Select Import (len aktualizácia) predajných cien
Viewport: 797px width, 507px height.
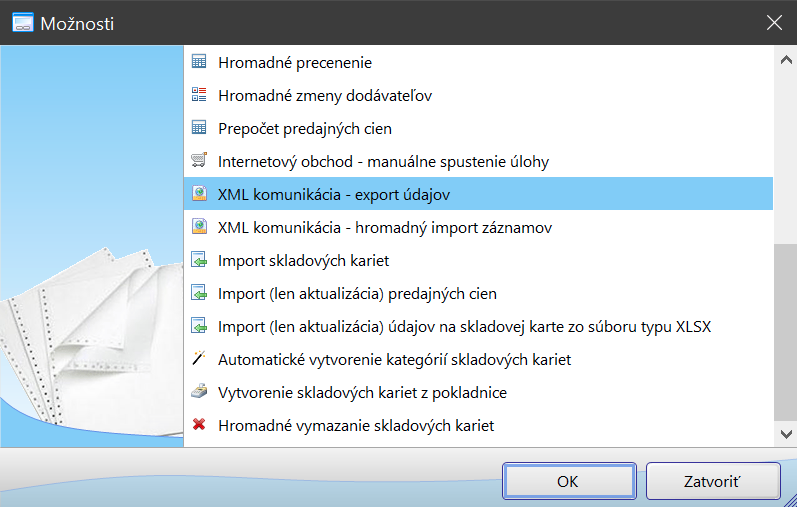tap(357, 293)
